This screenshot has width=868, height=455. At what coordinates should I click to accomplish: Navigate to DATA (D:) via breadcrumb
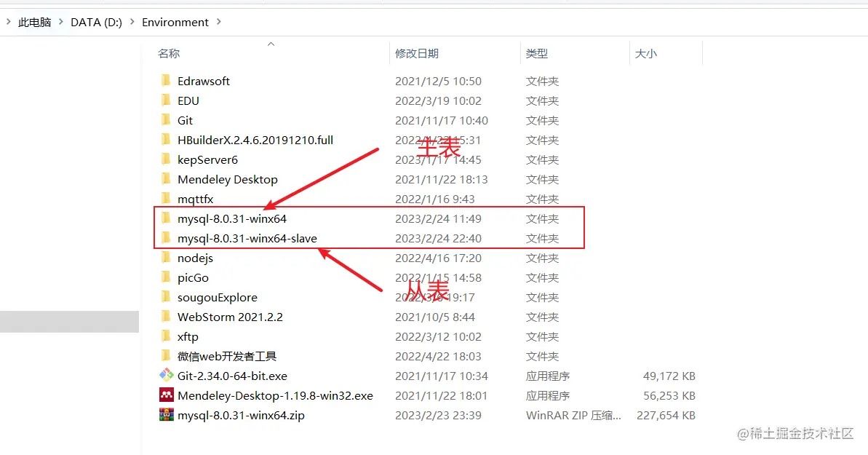[96, 22]
